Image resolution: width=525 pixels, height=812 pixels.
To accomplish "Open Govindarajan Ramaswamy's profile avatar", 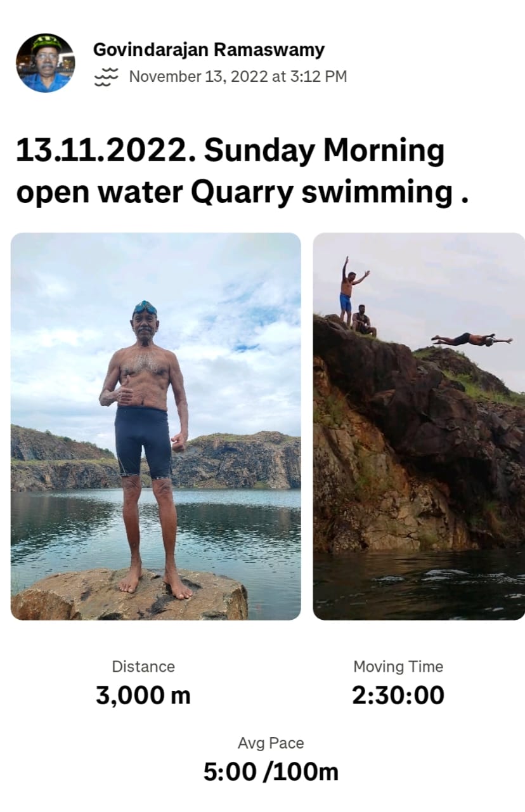I will pos(45,63).
